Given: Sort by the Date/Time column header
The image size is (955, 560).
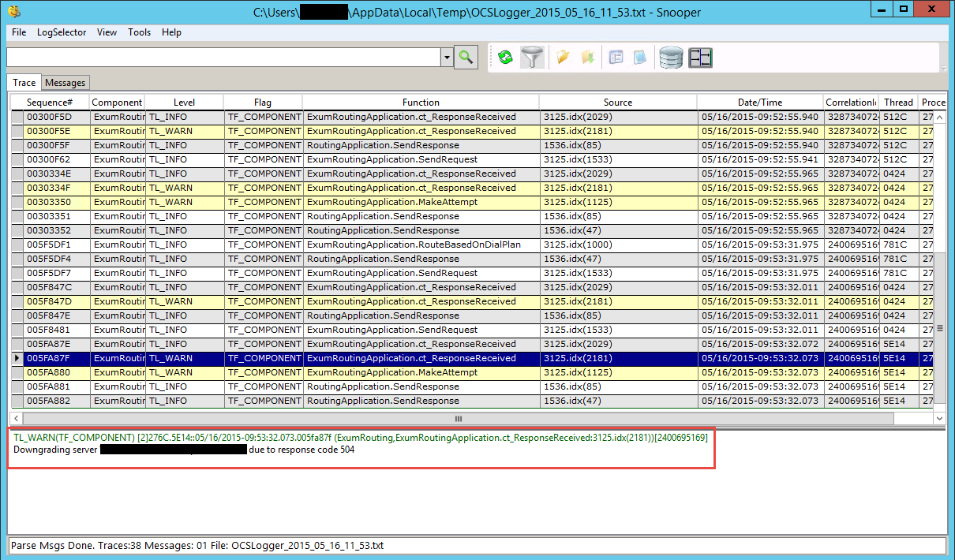Looking at the screenshot, I should (x=760, y=102).
